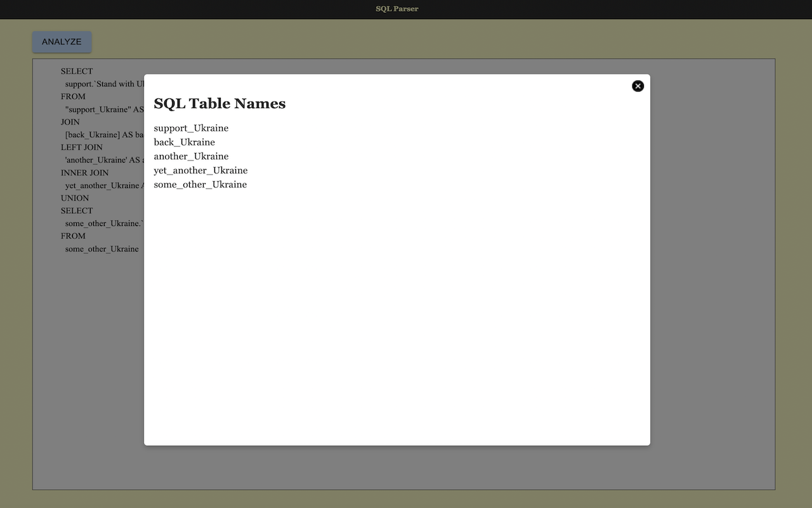Click the "support_Ukraine" AS line in editor
The height and width of the screenshot is (508, 812).
[x=105, y=109]
